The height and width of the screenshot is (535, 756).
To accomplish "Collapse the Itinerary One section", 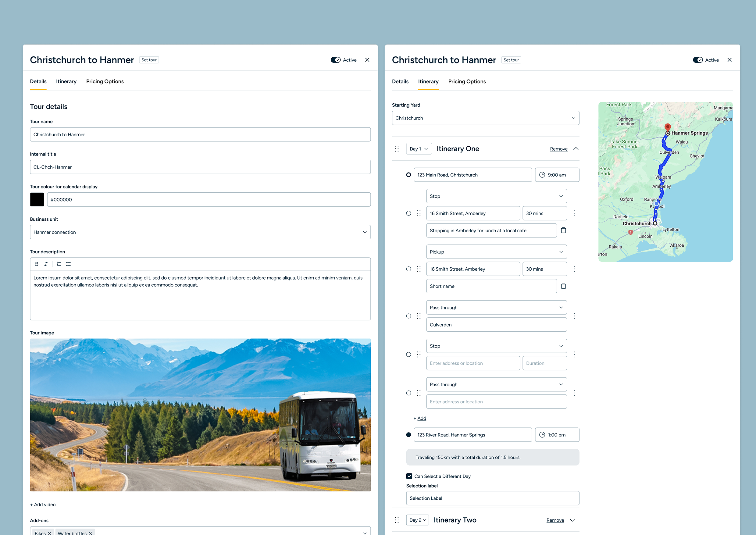I will pos(576,148).
